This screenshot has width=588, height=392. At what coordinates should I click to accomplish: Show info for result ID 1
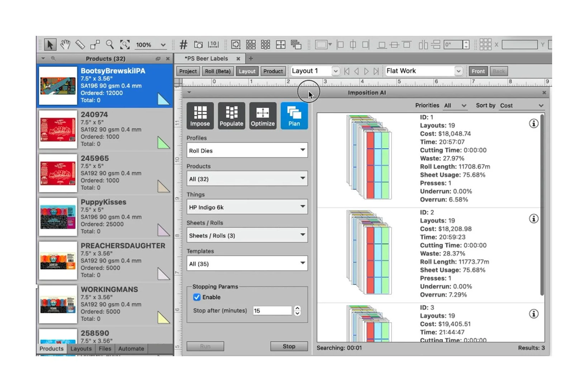tap(534, 124)
